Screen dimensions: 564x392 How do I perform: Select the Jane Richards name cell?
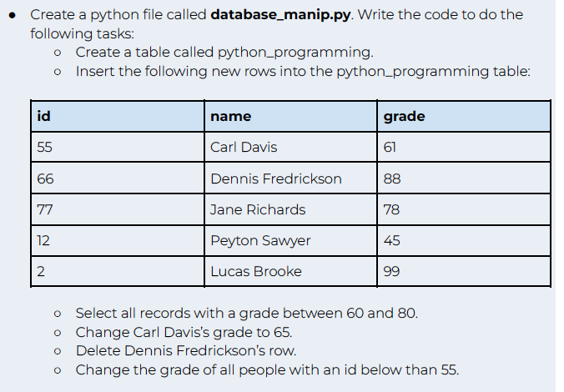290,209
